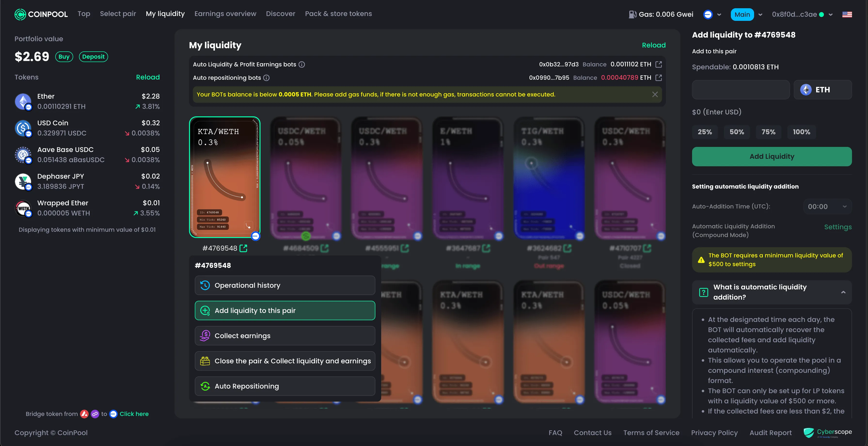This screenshot has width=868, height=446.
Task: Open the network selector dropdown
Action: click(x=712, y=15)
